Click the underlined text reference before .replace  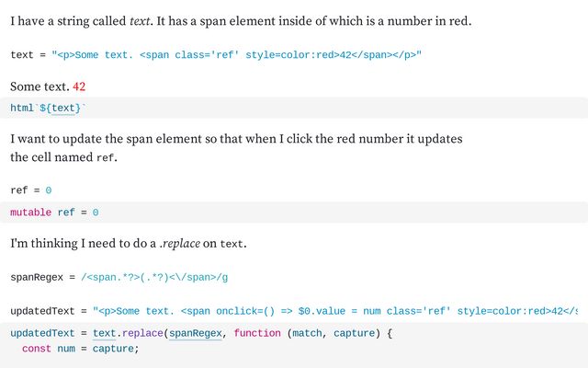[104, 333]
